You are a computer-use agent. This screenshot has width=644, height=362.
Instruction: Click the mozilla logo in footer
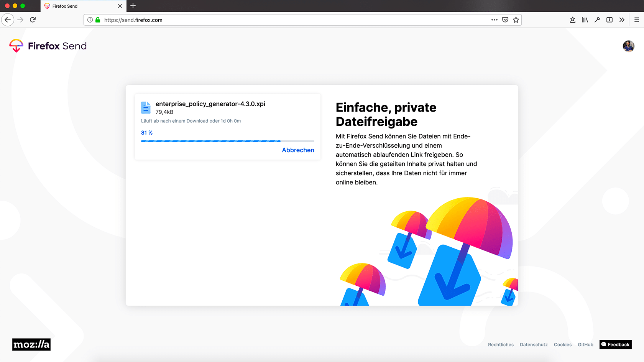(31, 344)
